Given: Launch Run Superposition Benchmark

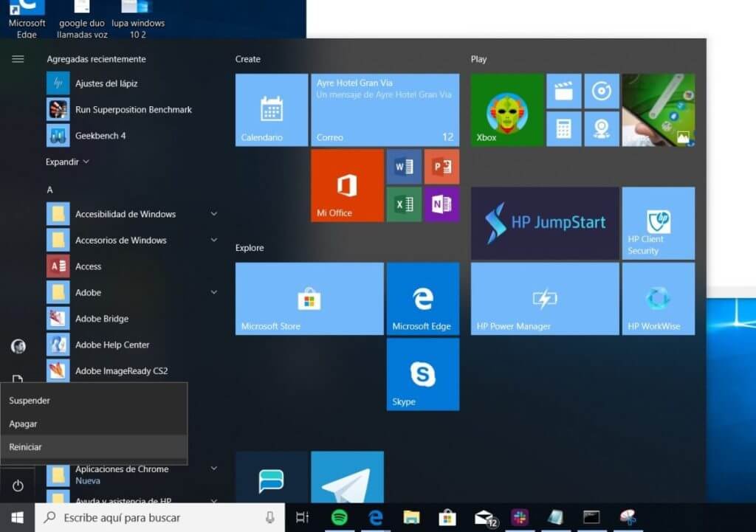Looking at the screenshot, I should (x=132, y=109).
